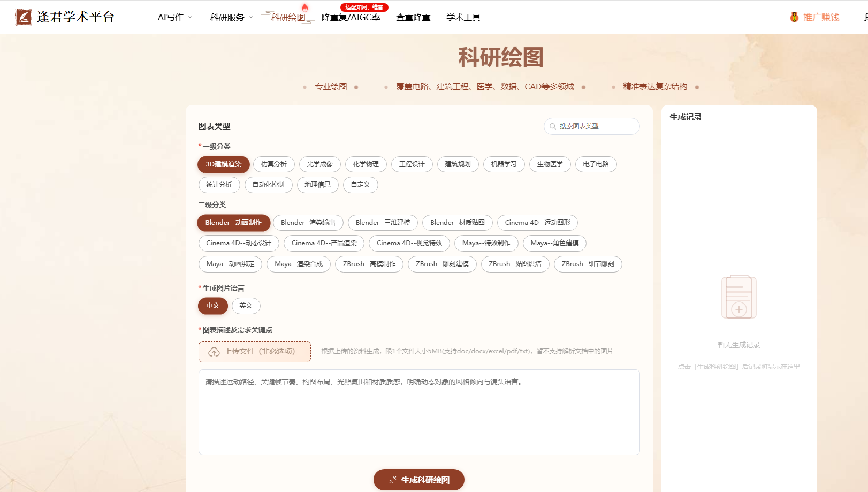Expand the 科研服务 dropdown menu
The height and width of the screenshot is (492, 868).
(x=231, y=17)
